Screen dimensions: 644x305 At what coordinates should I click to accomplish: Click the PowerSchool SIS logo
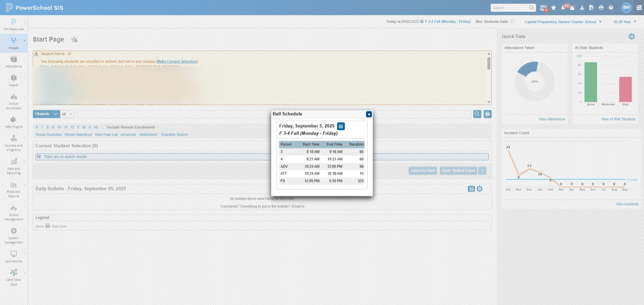pyautogui.click(x=35, y=7)
